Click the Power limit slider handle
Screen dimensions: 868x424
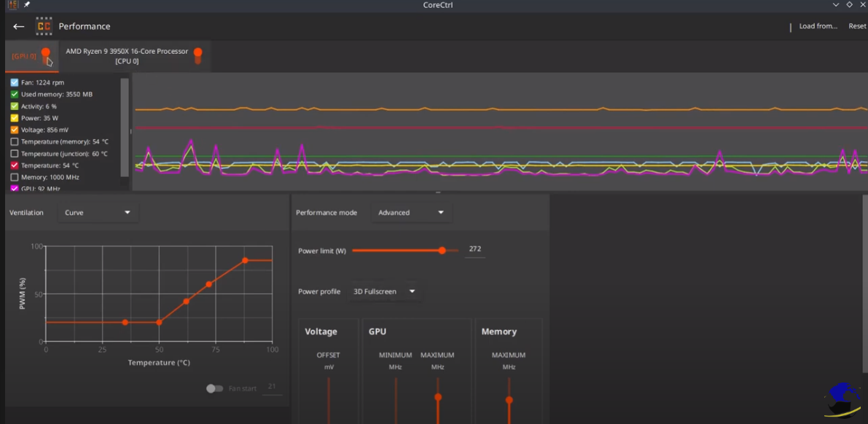tap(442, 251)
